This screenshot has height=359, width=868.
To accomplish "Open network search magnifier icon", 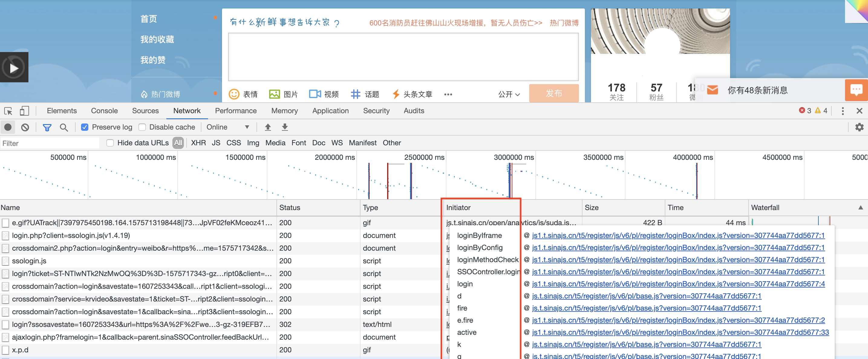I will click(64, 127).
